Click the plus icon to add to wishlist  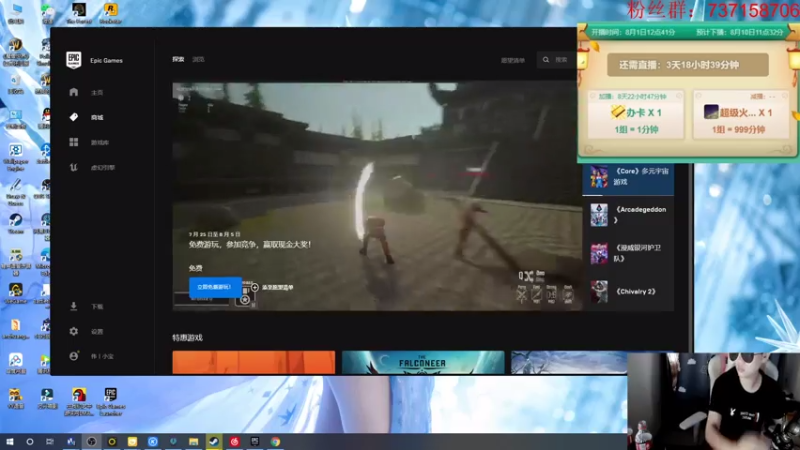click(255, 287)
